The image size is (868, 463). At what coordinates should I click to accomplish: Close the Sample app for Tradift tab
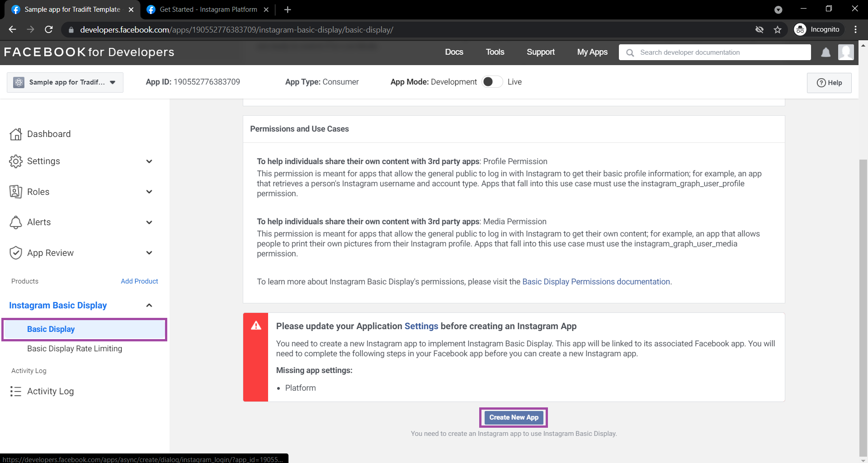[131, 9]
